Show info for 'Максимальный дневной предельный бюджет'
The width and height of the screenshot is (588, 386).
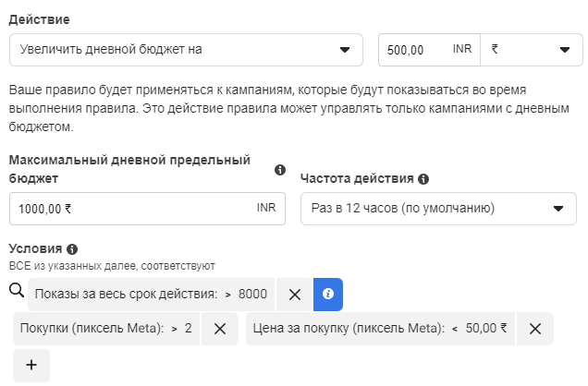[x=280, y=170]
